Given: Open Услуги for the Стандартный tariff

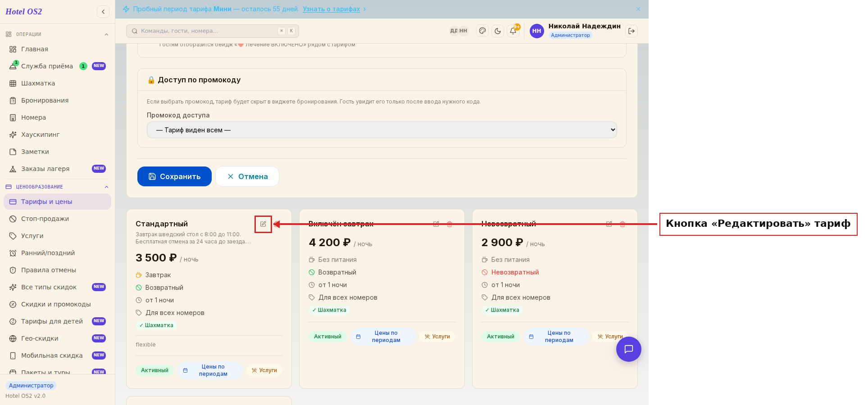Looking at the screenshot, I should 264,370.
